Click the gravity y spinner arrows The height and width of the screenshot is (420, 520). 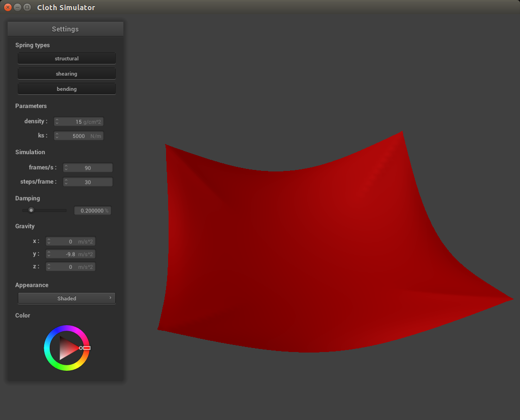pos(49,254)
